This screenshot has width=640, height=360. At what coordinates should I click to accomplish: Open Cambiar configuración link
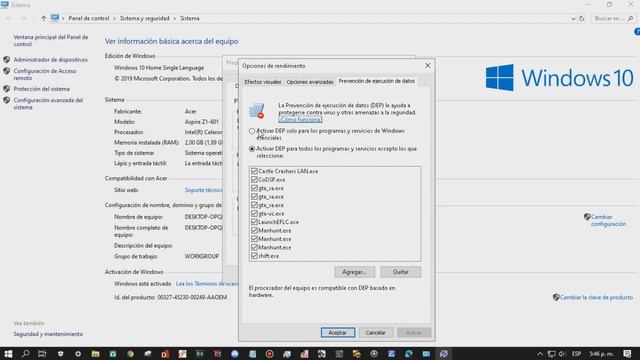[x=608, y=220]
